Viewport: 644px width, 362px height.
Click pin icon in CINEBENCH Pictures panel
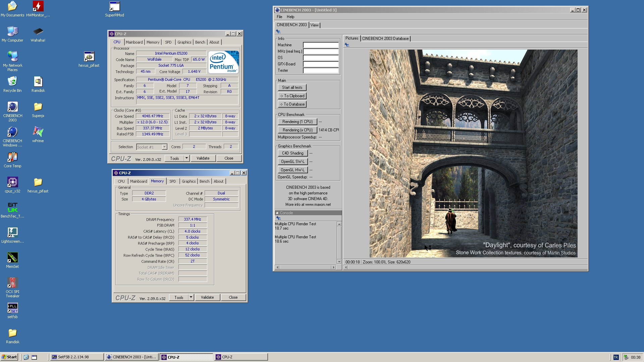[347, 45]
